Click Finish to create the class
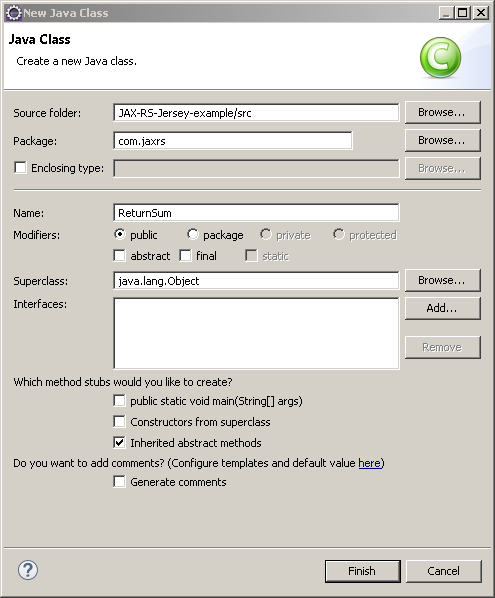This screenshot has width=495, height=598. pyautogui.click(x=363, y=571)
